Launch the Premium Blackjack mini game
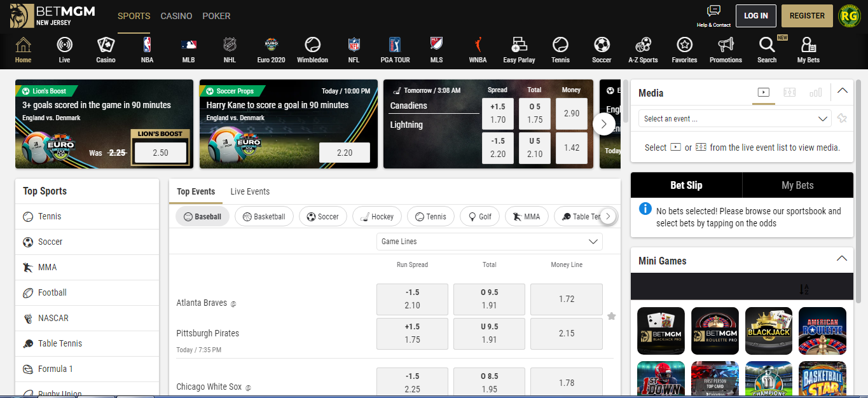 pos(768,331)
